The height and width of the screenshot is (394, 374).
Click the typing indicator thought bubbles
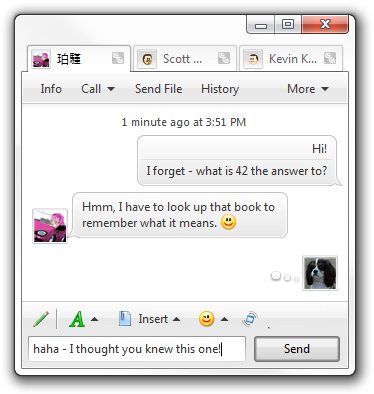tap(284, 277)
